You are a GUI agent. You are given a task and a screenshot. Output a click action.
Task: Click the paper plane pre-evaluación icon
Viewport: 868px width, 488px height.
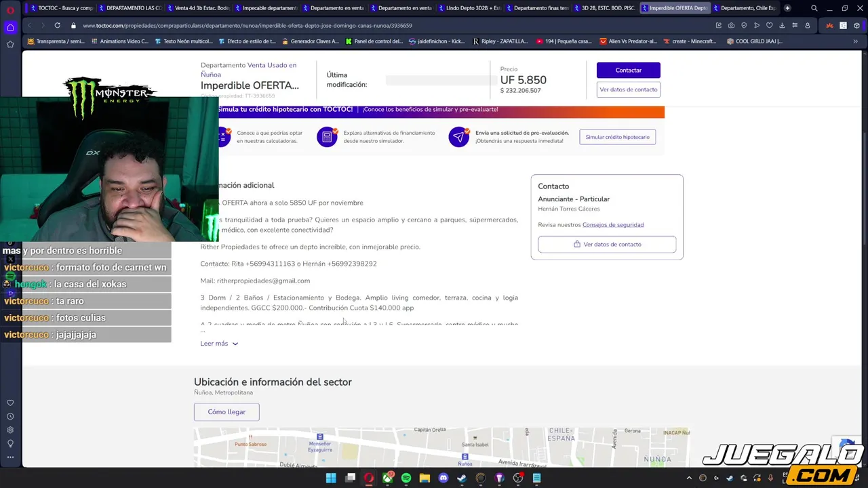tap(458, 137)
